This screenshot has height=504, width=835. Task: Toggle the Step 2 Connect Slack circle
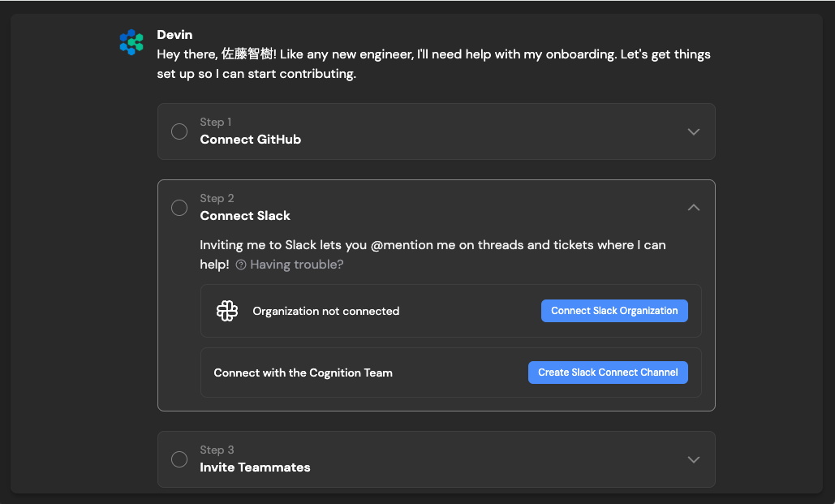pyautogui.click(x=179, y=208)
